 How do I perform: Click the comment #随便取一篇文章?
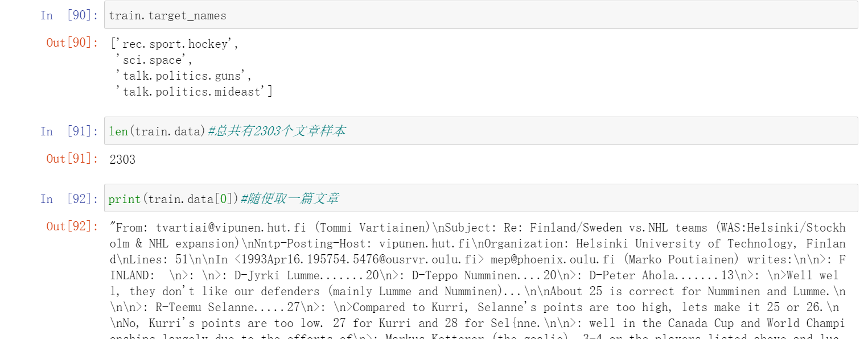pyautogui.click(x=290, y=199)
